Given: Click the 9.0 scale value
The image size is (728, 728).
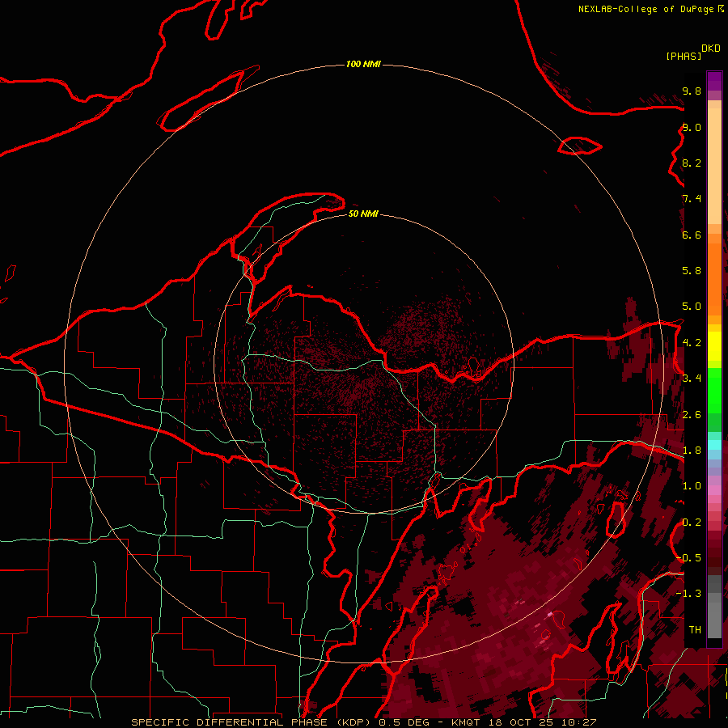Looking at the screenshot, I should pyautogui.click(x=692, y=127).
